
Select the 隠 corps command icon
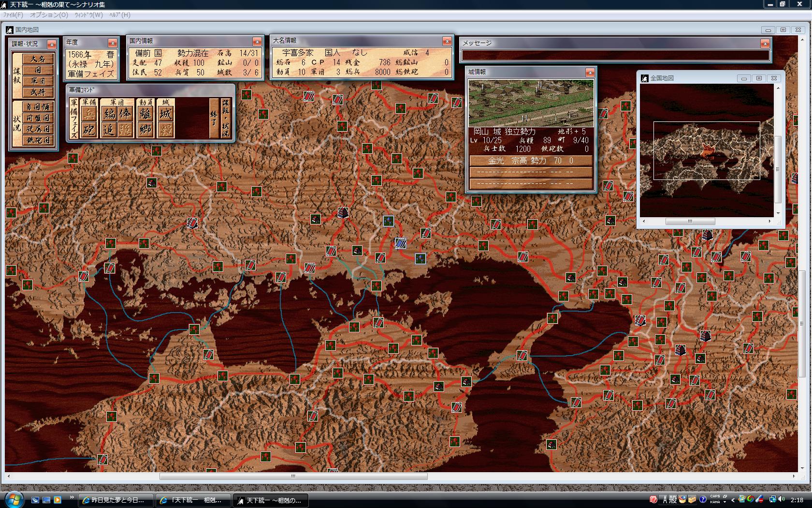[x=125, y=130]
